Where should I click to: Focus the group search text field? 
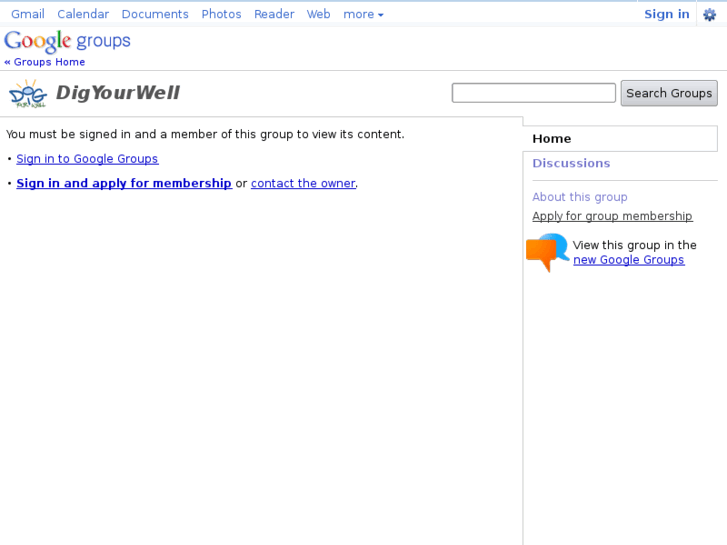tap(534, 93)
